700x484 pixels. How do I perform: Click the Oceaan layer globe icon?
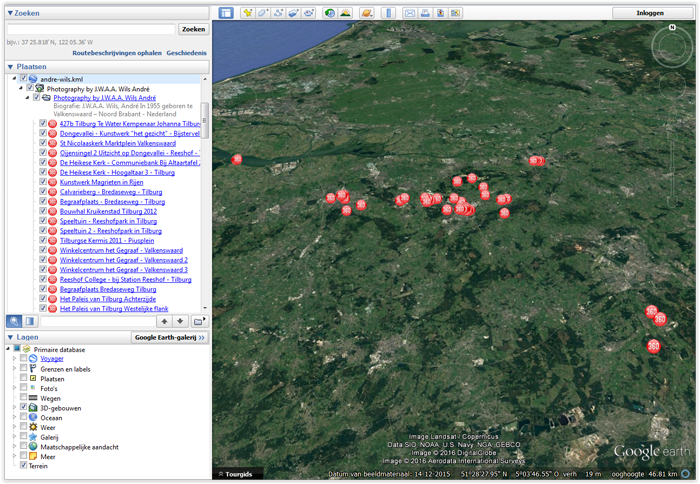tap(33, 417)
